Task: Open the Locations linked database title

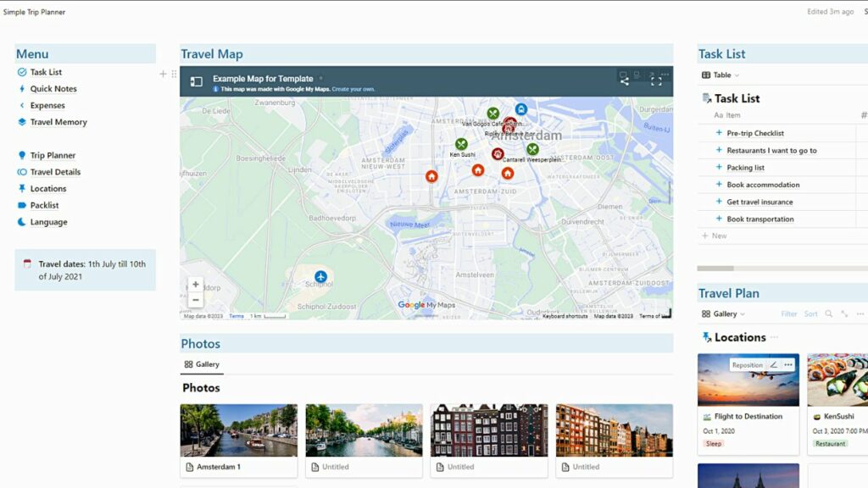Action: coord(740,337)
